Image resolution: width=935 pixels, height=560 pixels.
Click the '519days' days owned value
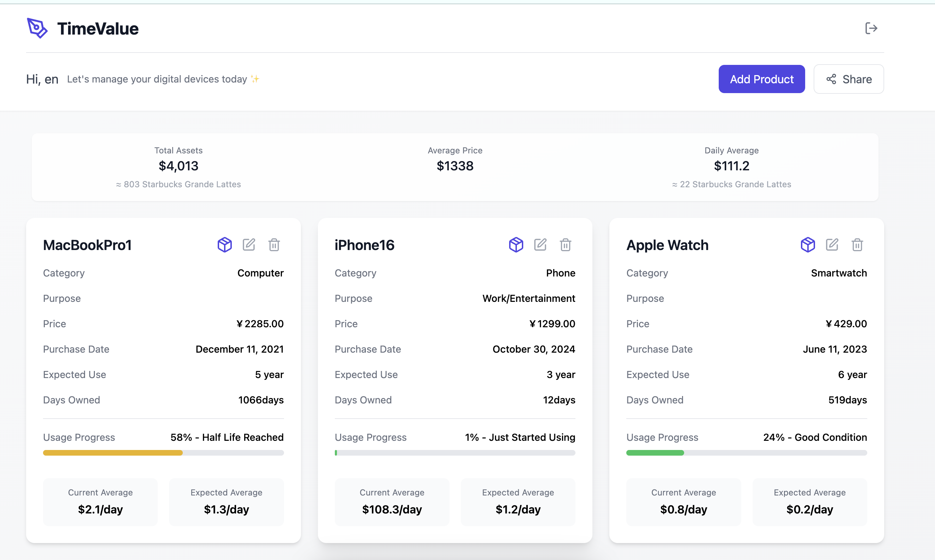click(847, 400)
